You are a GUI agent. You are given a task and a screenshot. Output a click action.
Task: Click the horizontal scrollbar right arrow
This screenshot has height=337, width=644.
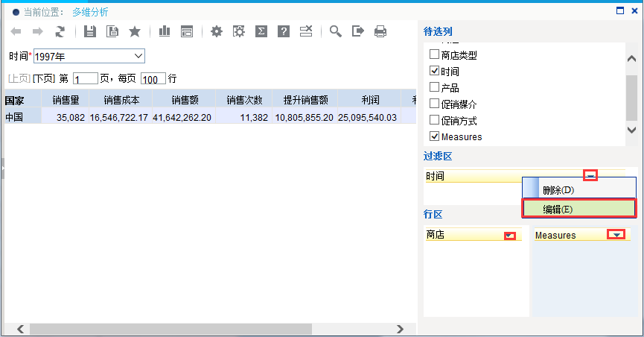pos(400,329)
